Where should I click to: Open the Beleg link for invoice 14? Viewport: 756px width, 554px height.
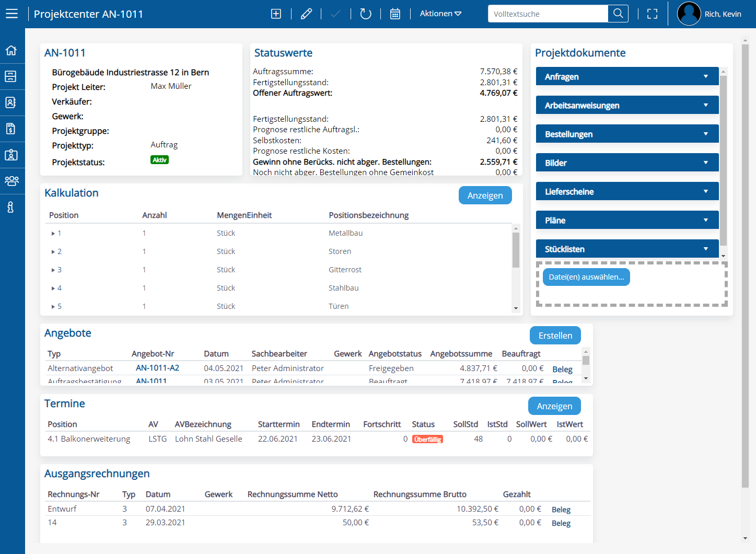coord(561,522)
